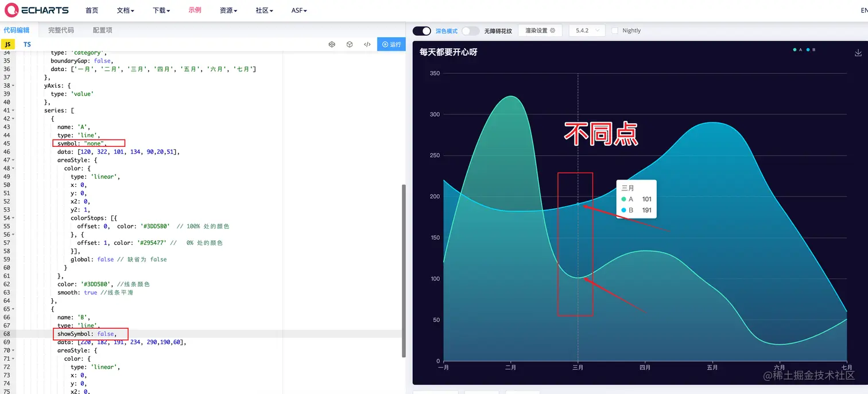This screenshot has height=394, width=868.
Task: Click chart title 每天都要开心呀
Action: tap(448, 52)
